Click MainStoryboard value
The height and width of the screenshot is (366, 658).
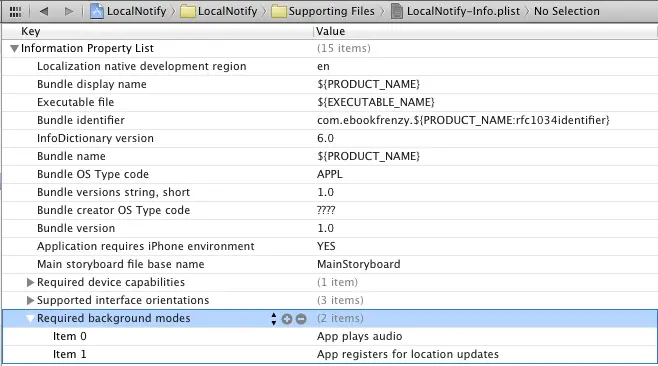tap(358, 264)
